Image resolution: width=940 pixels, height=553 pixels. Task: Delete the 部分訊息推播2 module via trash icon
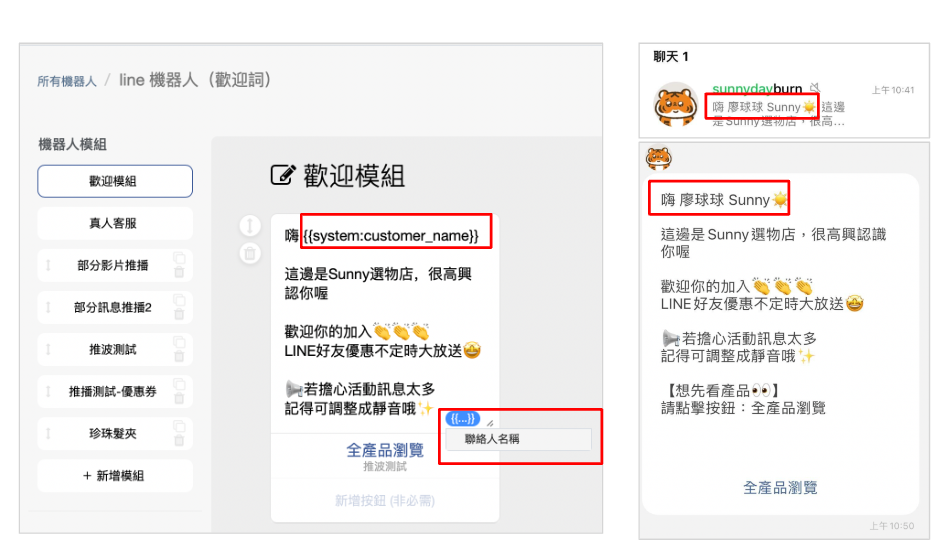coord(179,314)
